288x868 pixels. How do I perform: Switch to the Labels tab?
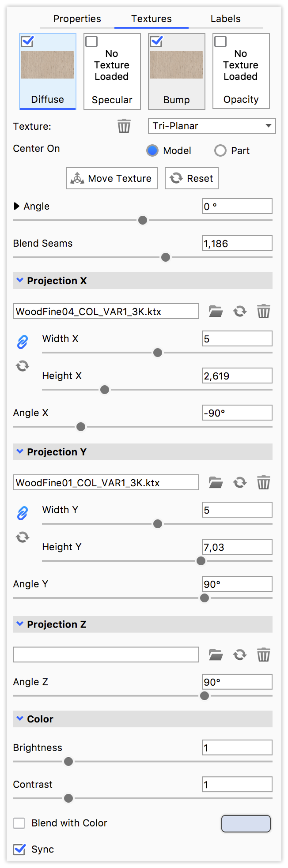225,19
